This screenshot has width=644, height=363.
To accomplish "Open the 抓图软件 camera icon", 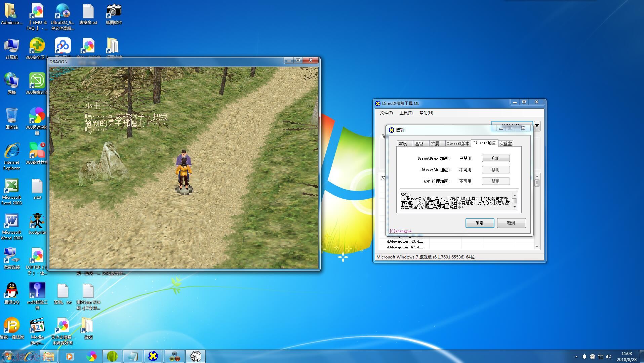I will (x=114, y=14).
